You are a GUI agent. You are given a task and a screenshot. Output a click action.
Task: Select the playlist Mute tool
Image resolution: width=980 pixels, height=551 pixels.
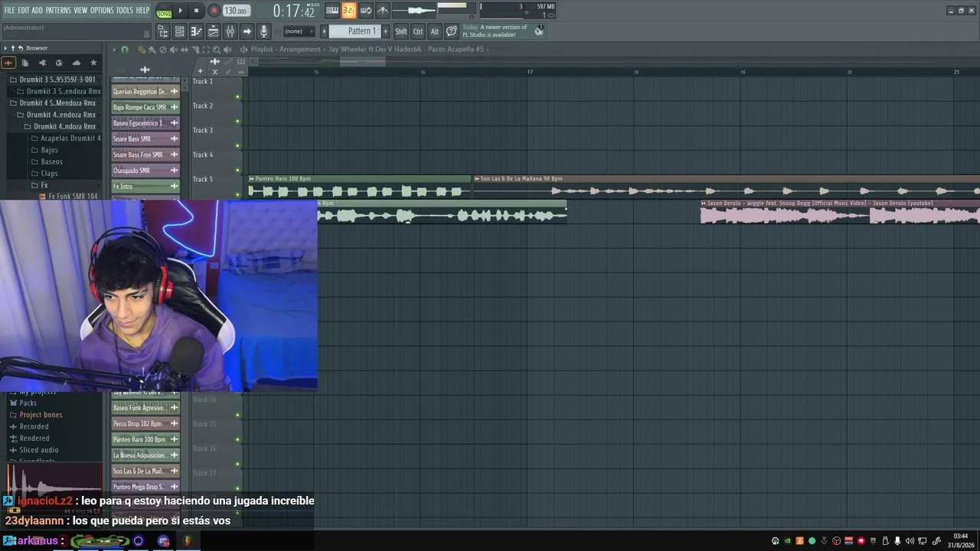(174, 50)
